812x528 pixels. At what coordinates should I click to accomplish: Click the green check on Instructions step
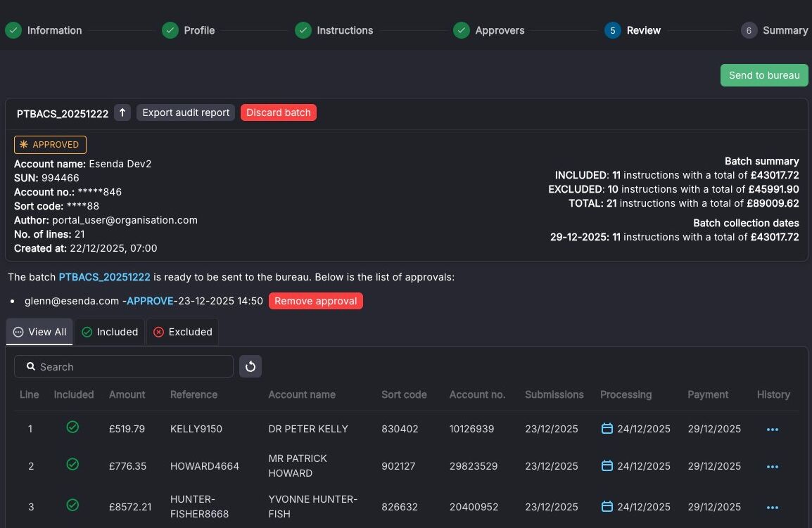tap(303, 30)
